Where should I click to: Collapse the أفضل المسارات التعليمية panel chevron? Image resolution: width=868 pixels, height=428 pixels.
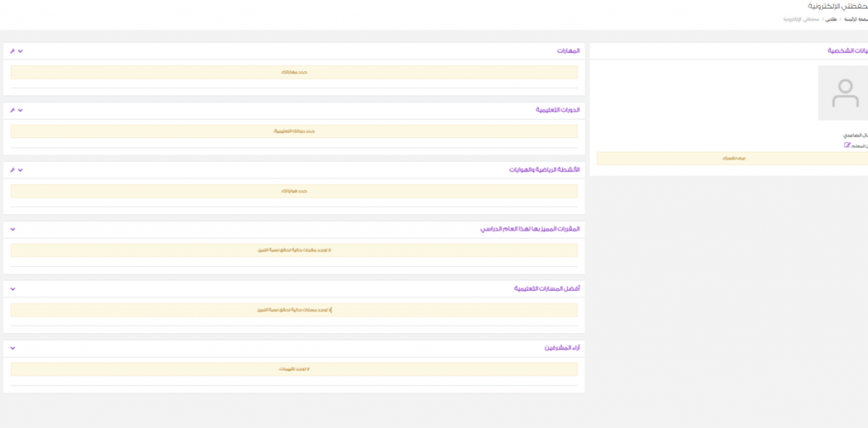click(x=13, y=288)
